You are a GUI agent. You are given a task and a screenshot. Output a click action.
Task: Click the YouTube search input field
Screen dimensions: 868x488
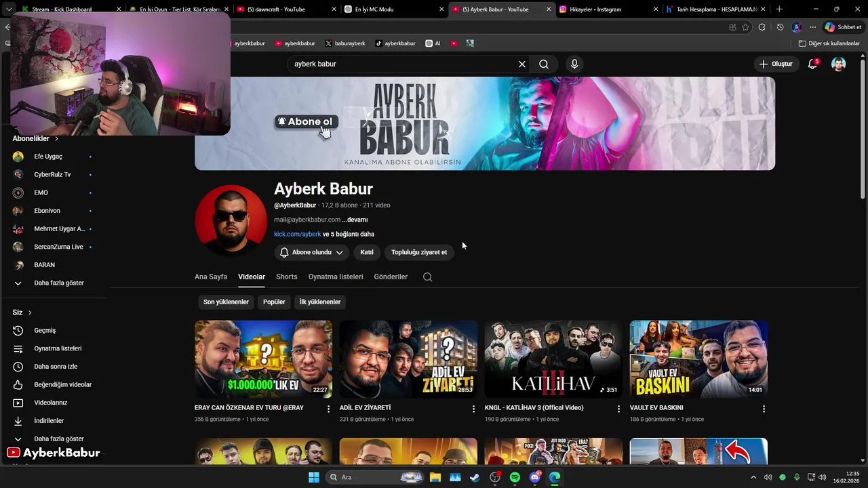tap(403, 64)
